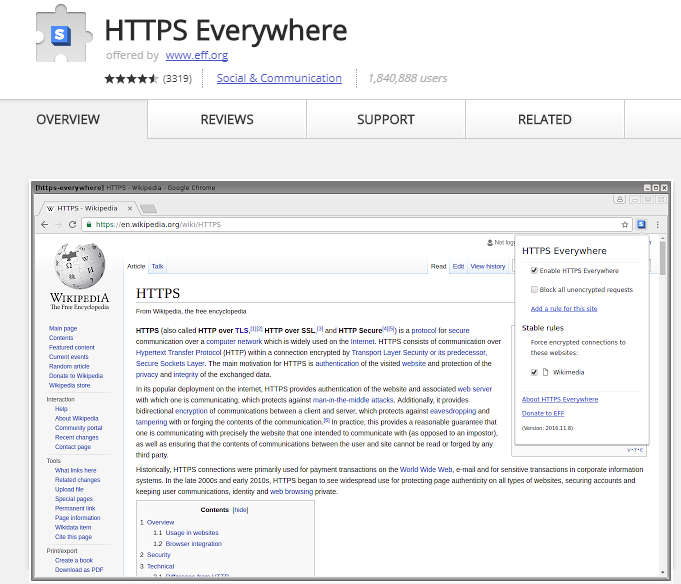681x584 pixels.
Task: Click Add a rule for this site
Action: pyautogui.click(x=564, y=309)
